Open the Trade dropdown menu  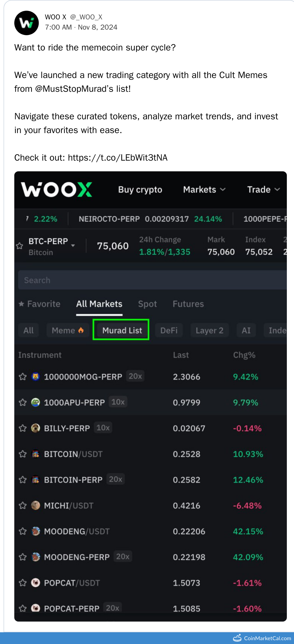click(x=263, y=189)
